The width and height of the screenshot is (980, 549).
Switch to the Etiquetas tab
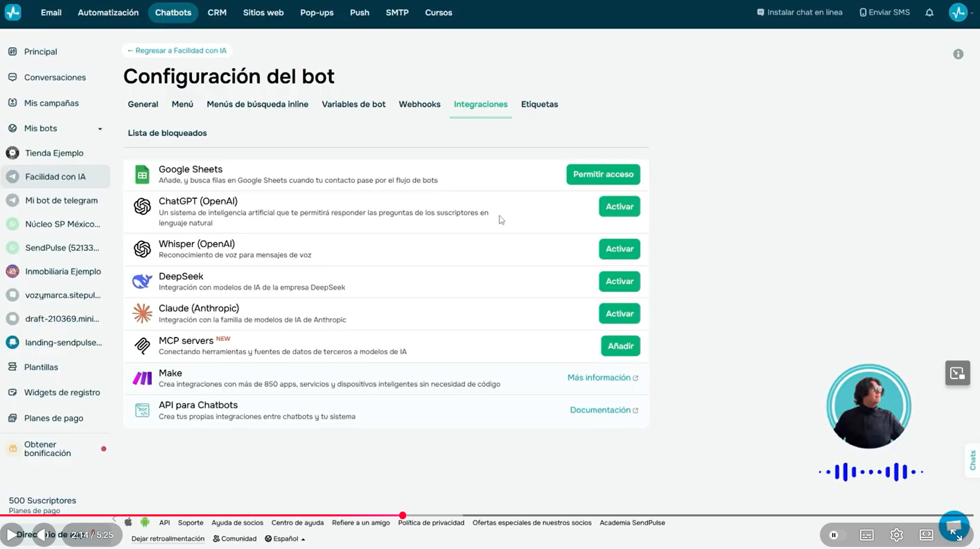click(539, 104)
